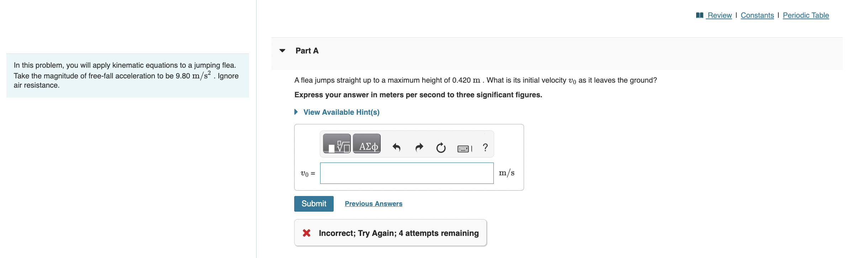Open the equation template editor icon
This screenshot has height=258, width=868.
click(336, 144)
